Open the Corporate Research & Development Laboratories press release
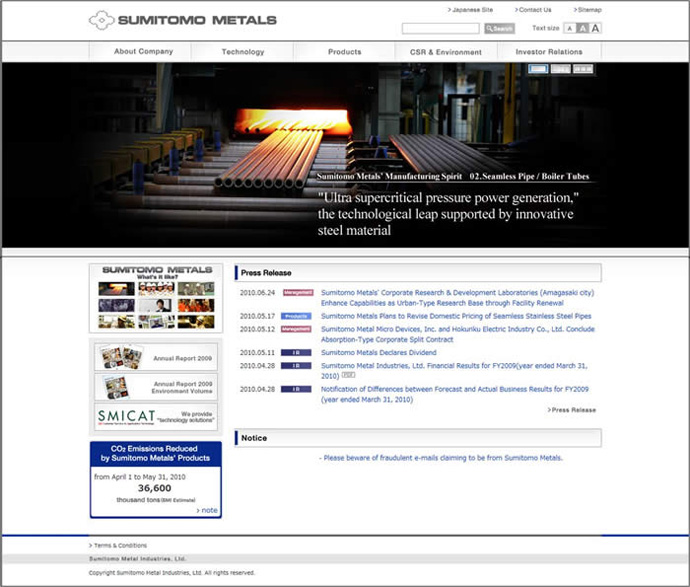Image resolution: width=690 pixels, height=587 pixels. pyautogui.click(x=457, y=298)
